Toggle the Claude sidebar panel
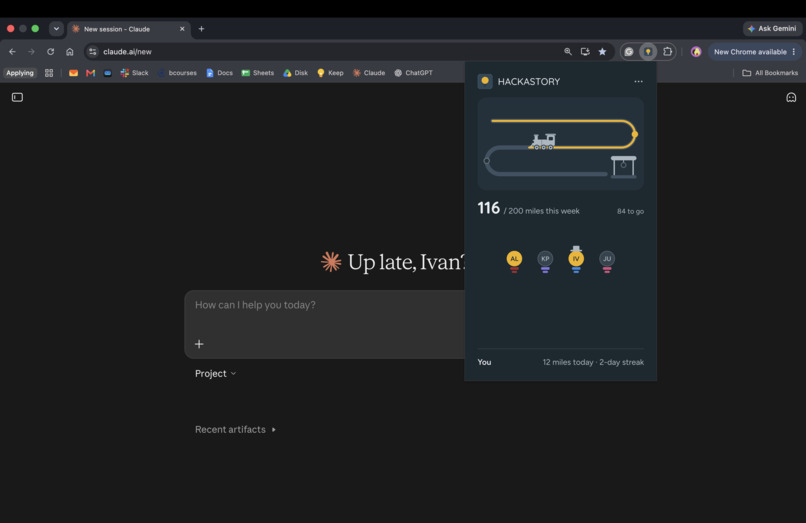This screenshot has width=806, height=523. [17, 97]
